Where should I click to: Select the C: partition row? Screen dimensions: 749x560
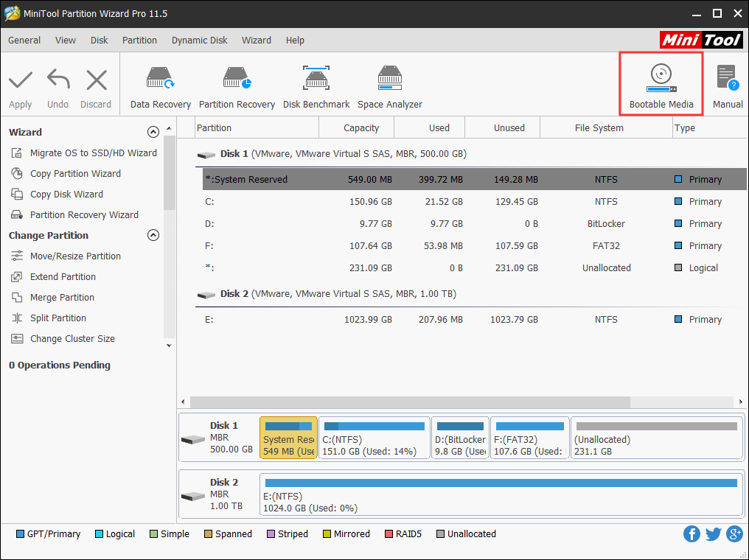474,201
